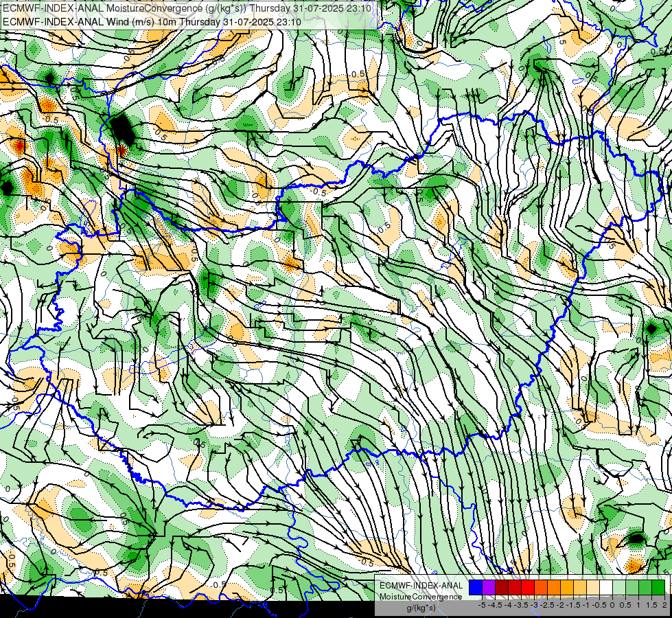The height and width of the screenshot is (618, 672).
Task: Click the medium green swatch between 1 and 1.5
Action: click(645, 588)
